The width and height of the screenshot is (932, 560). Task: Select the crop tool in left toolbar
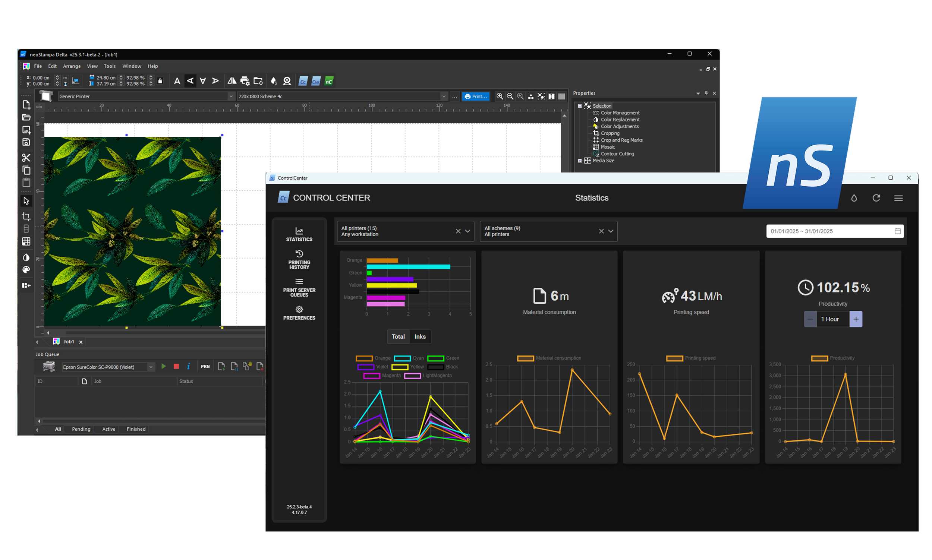[x=26, y=216]
